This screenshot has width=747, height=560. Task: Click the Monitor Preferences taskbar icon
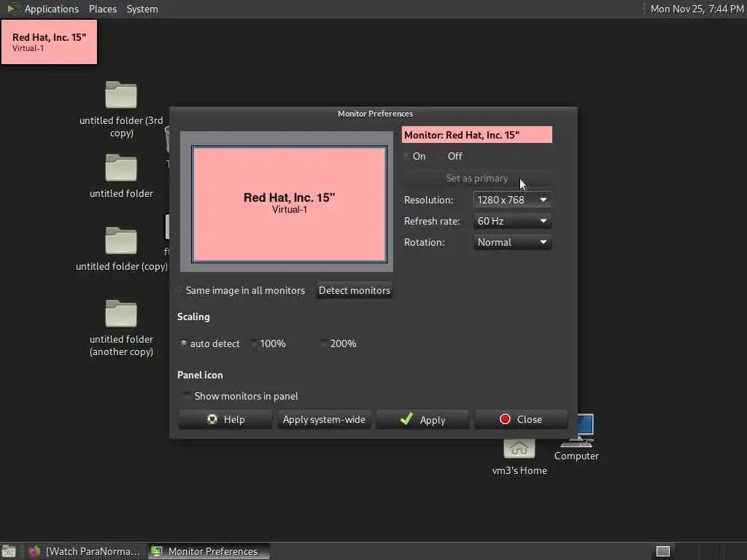tap(156, 551)
